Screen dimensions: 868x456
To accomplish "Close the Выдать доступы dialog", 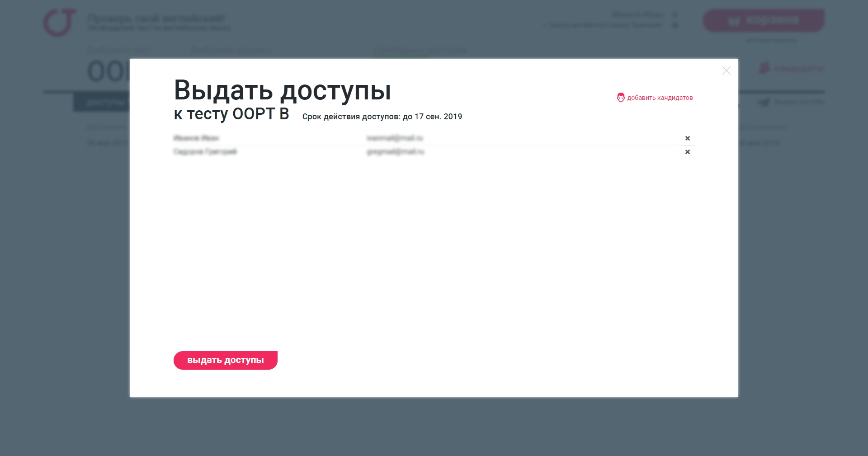I will click(726, 71).
